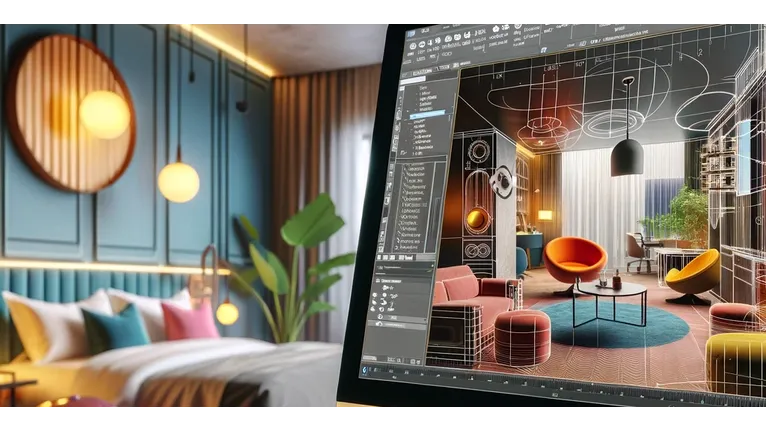The height and width of the screenshot is (431, 766).
Task: Click the small blue icon just above the viewport
Action: point(543,50)
